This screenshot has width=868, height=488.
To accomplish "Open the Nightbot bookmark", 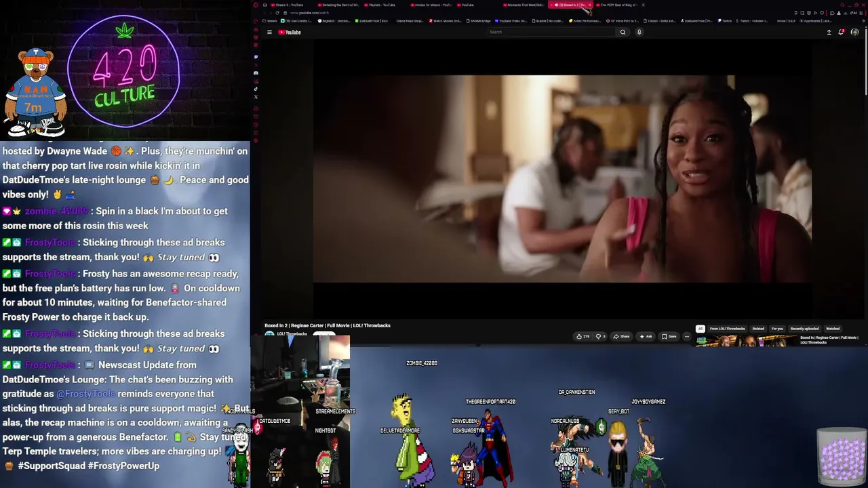I will point(334,21).
